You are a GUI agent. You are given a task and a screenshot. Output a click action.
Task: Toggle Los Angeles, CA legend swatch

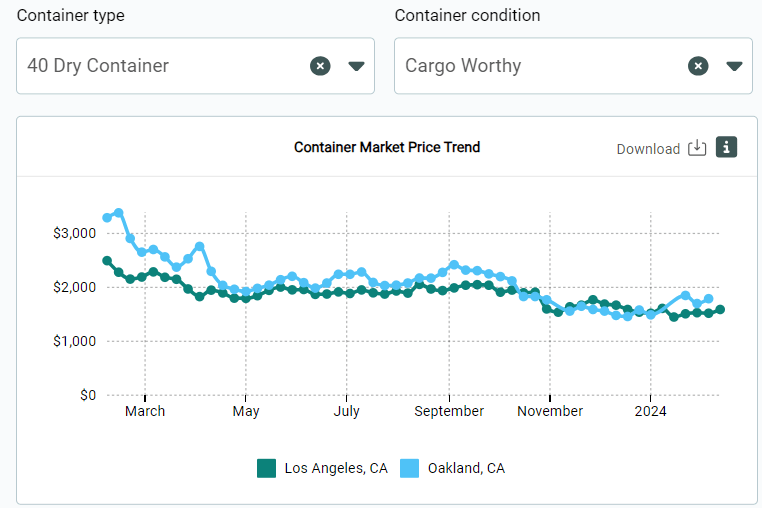click(266, 468)
